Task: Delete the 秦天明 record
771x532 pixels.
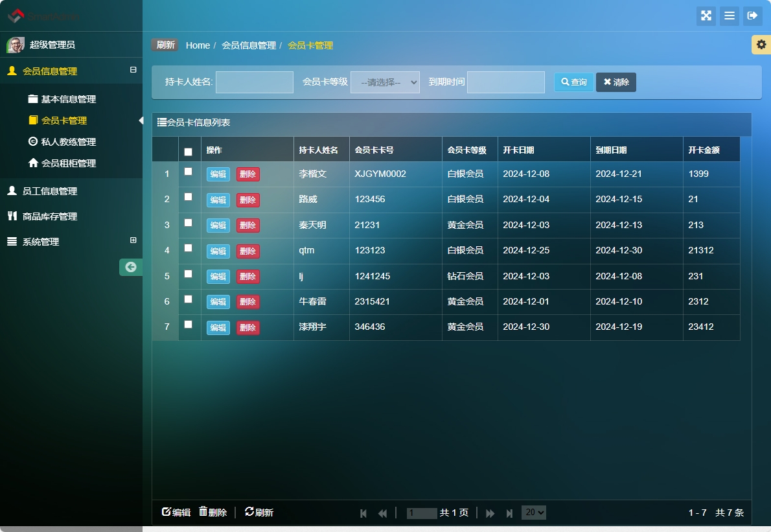Action: (247, 226)
